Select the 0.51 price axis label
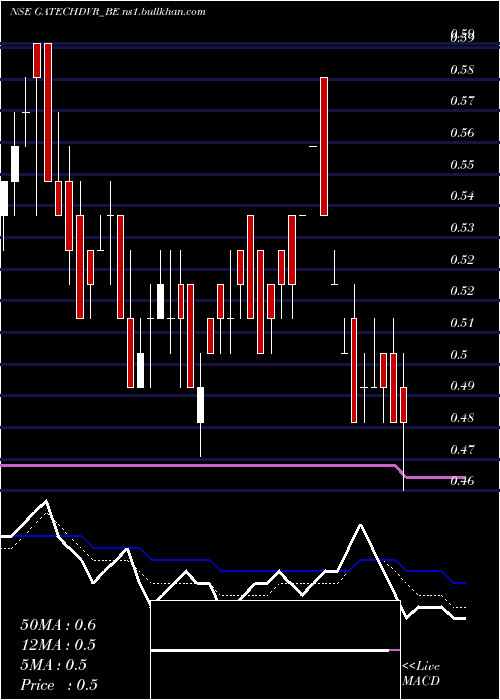The height and width of the screenshot is (700, 500). tap(462, 322)
